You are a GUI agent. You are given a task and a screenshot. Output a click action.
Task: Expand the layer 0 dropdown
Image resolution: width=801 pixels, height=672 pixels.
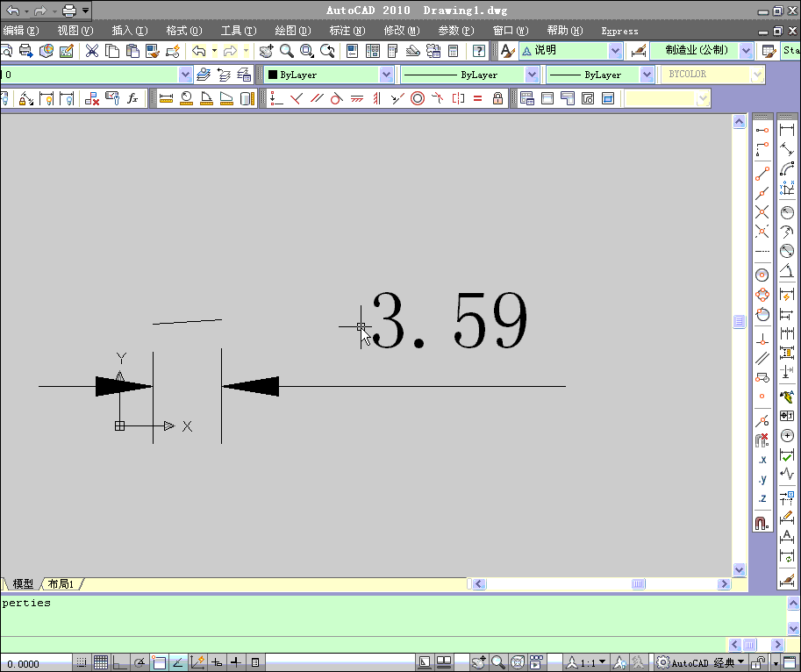[185, 75]
